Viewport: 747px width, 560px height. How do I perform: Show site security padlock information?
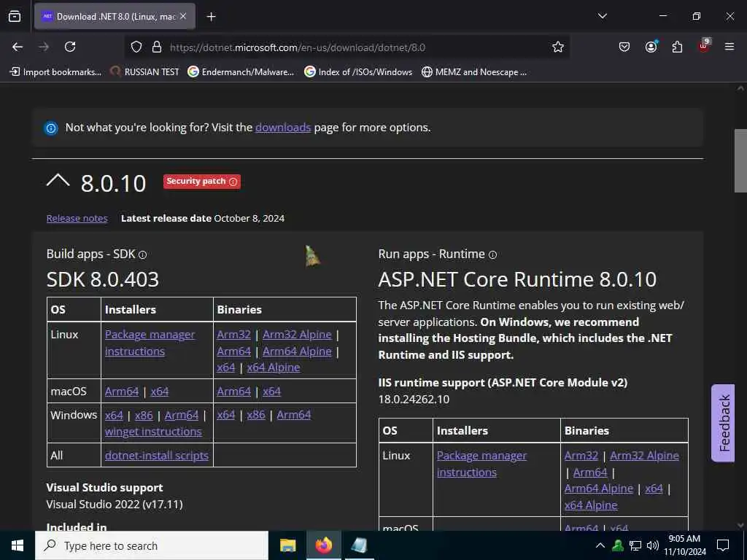(x=157, y=47)
